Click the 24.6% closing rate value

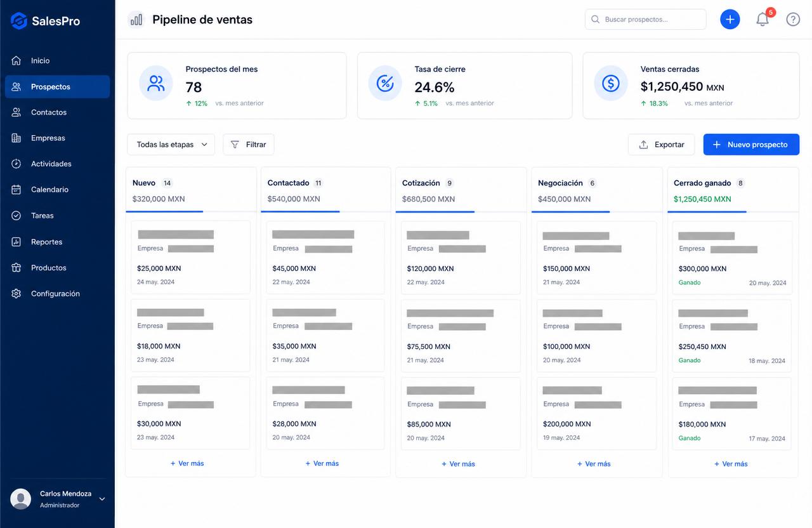[435, 87]
